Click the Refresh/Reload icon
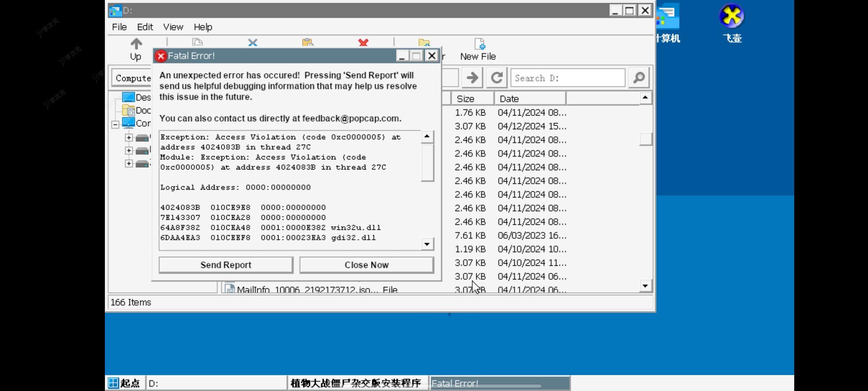 tap(497, 78)
